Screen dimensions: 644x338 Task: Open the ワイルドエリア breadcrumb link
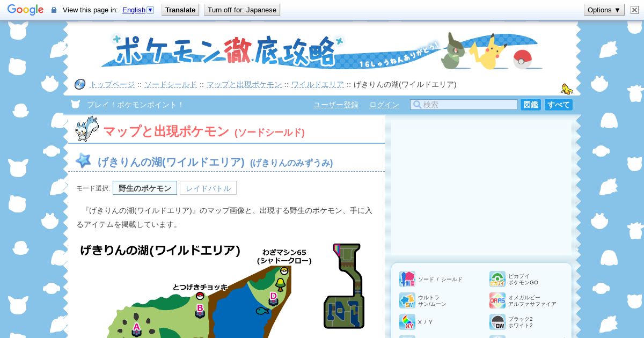[318, 84]
